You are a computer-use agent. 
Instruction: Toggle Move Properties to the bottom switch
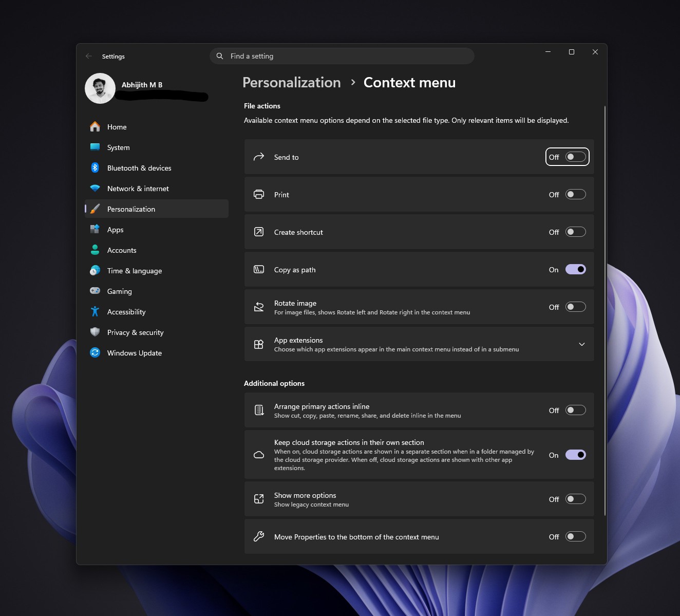pyautogui.click(x=576, y=536)
